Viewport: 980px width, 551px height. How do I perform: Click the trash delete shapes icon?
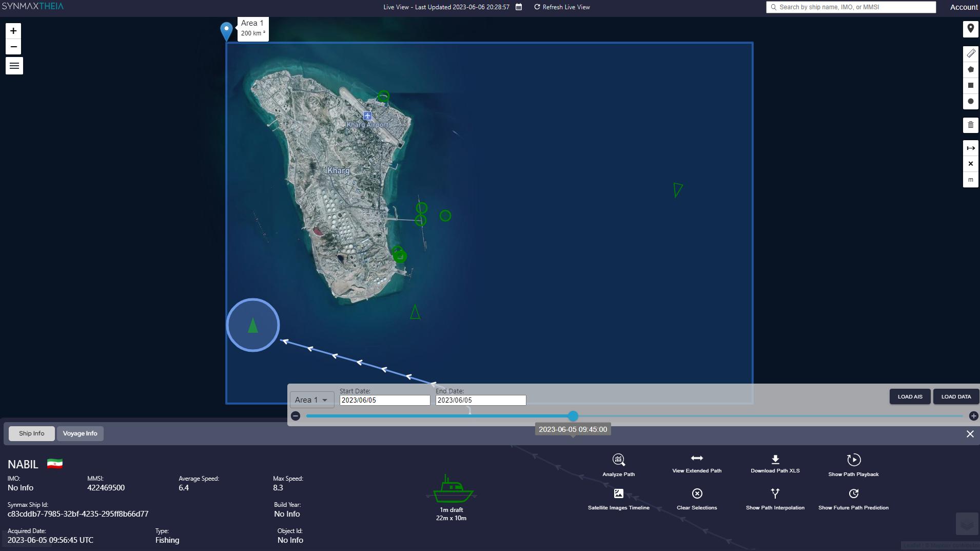point(970,125)
